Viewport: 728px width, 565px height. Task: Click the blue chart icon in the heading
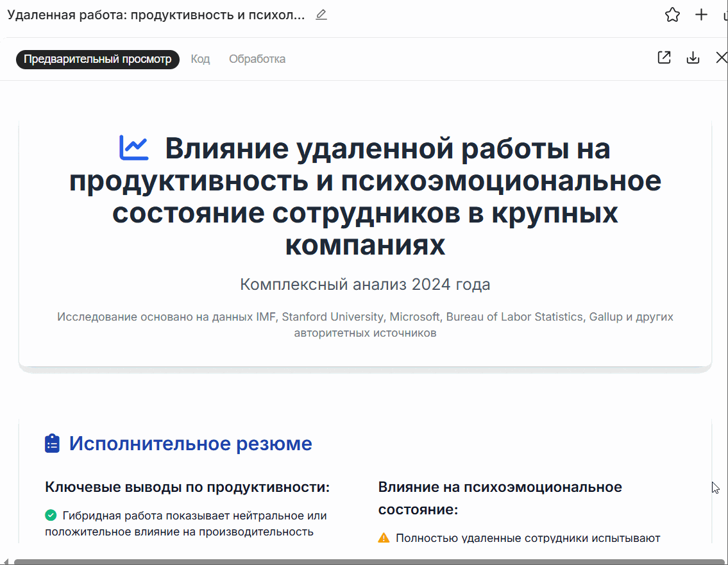pyautogui.click(x=134, y=148)
